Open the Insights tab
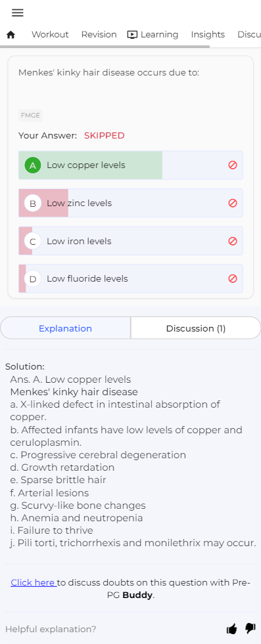261x644 pixels. click(208, 35)
